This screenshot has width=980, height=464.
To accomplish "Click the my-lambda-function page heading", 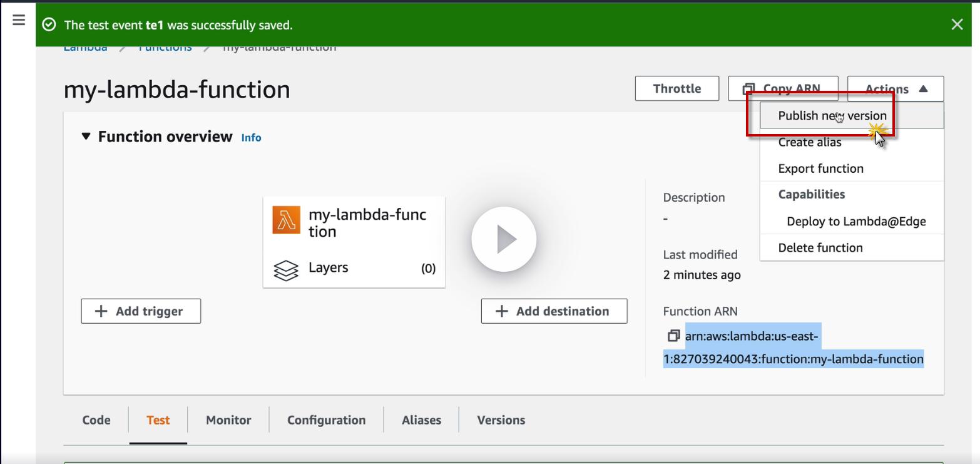I will (x=177, y=90).
